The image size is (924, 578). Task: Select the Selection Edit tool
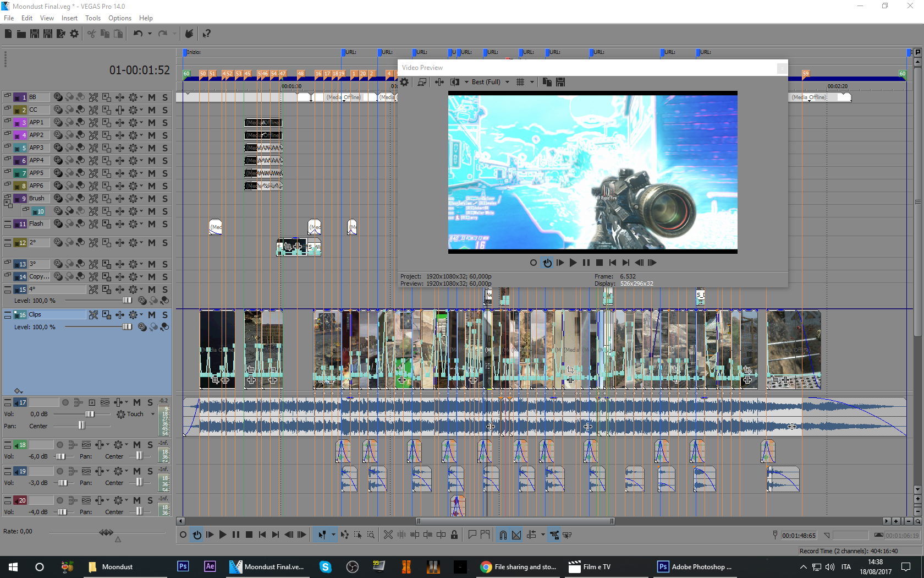coord(358,535)
